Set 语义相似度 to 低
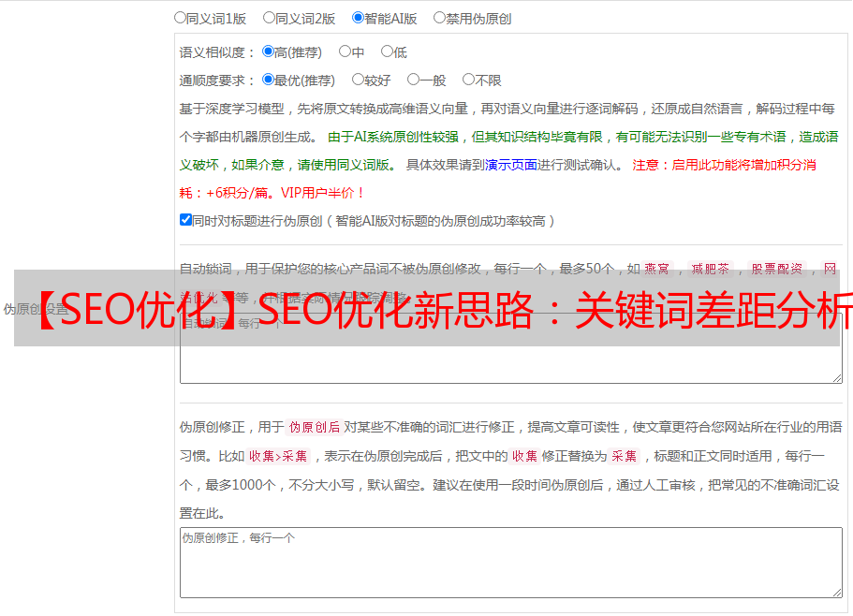This screenshot has width=853, height=616. click(x=387, y=51)
